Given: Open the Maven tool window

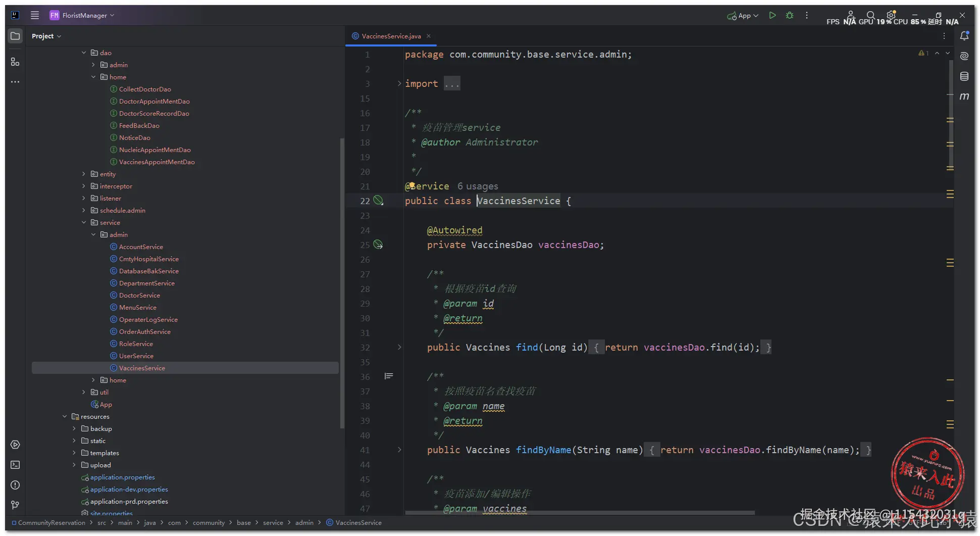Looking at the screenshot, I should click(x=964, y=96).
